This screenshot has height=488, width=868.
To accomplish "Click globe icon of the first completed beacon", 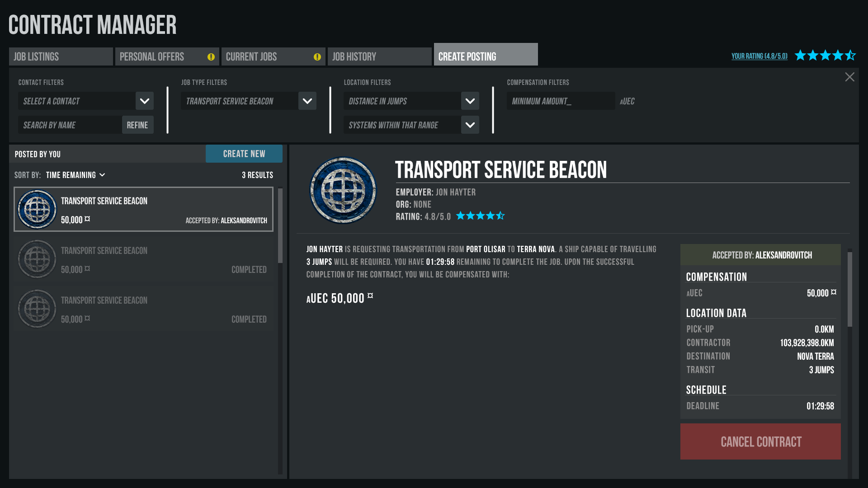I will [x=37, y=259].
